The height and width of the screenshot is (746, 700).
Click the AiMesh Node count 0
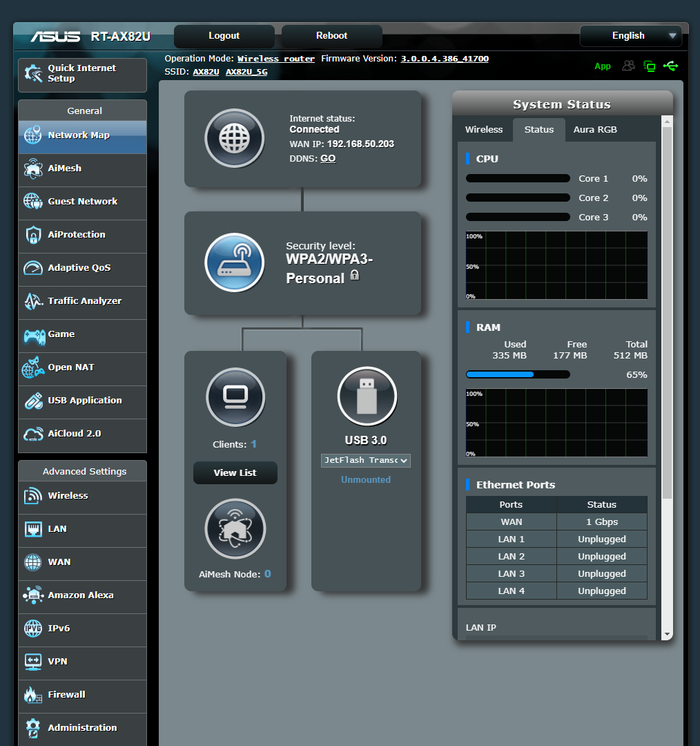click(x=268, y=574)
